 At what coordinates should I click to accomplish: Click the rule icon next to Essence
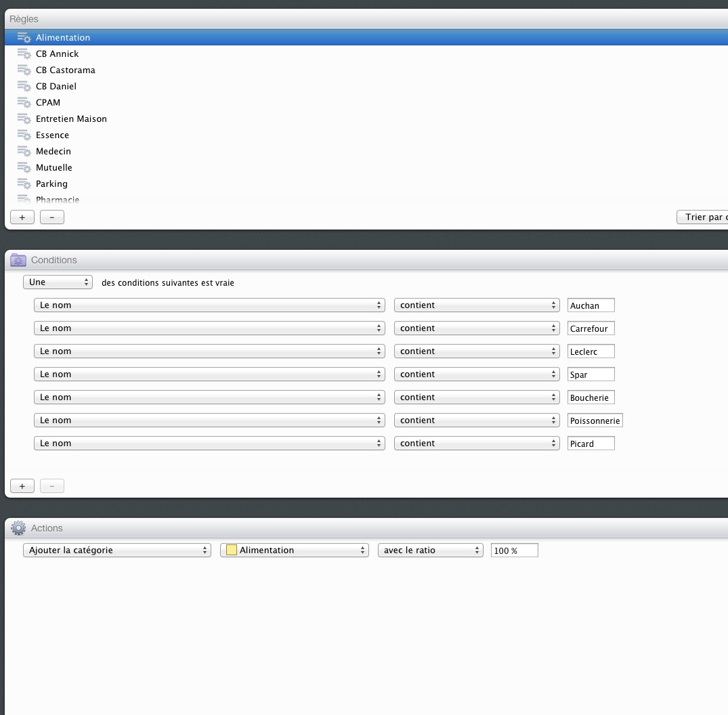click(x=24, y=135)
